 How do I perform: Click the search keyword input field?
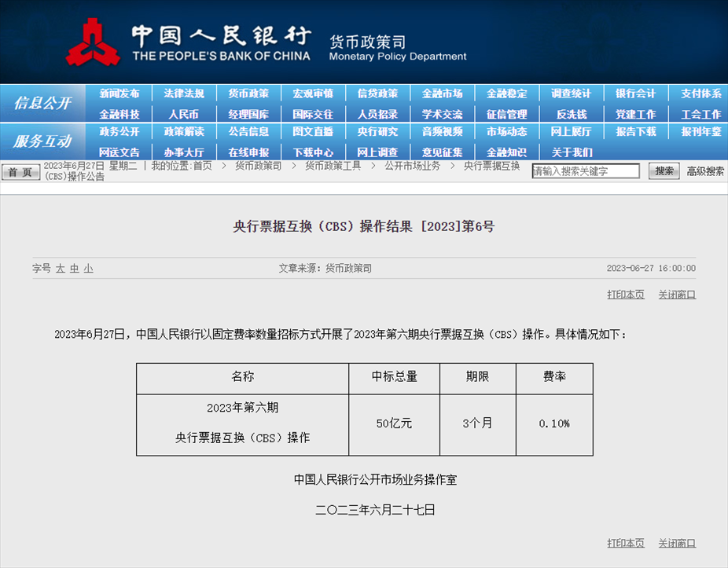pos(586,171)
